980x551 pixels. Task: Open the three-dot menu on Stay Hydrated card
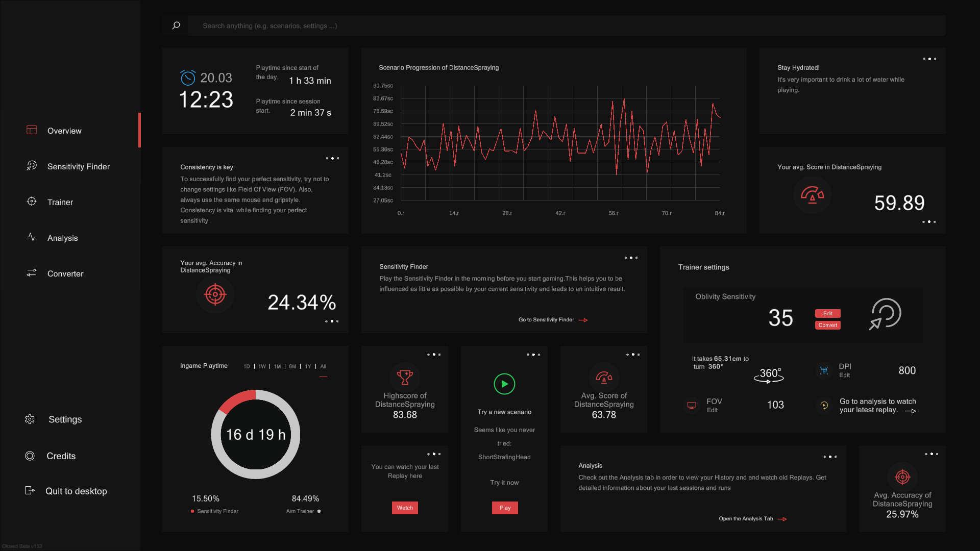pos(929,59)
